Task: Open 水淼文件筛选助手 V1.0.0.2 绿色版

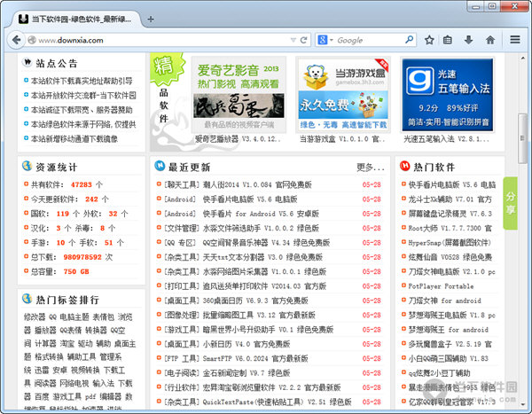Action: point(261,228)
